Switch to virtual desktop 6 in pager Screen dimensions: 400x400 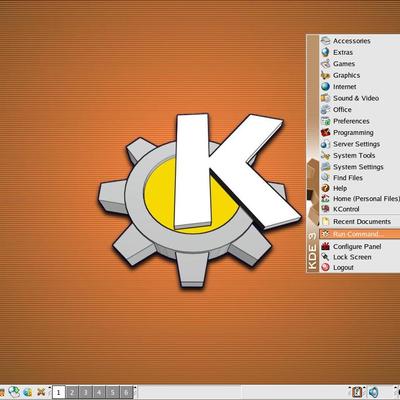[126, 392]
